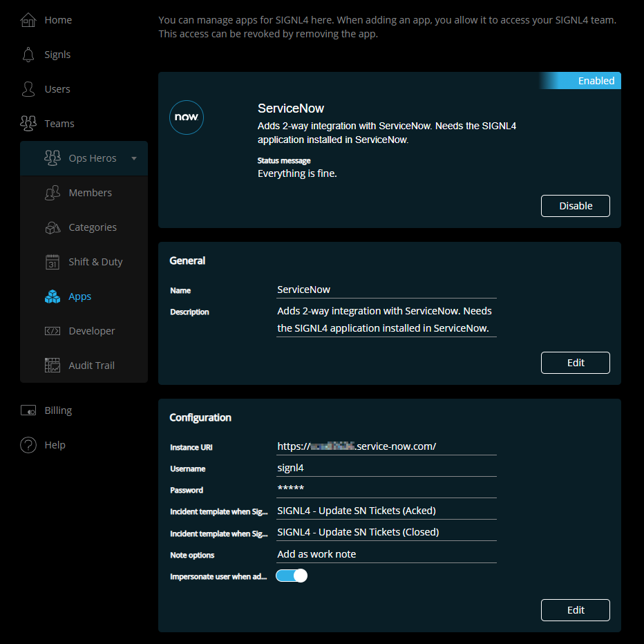The height and width of the screenshot is (644, 644).
Task: Click the Signls bell icon
Action: (x=28, y=54)
